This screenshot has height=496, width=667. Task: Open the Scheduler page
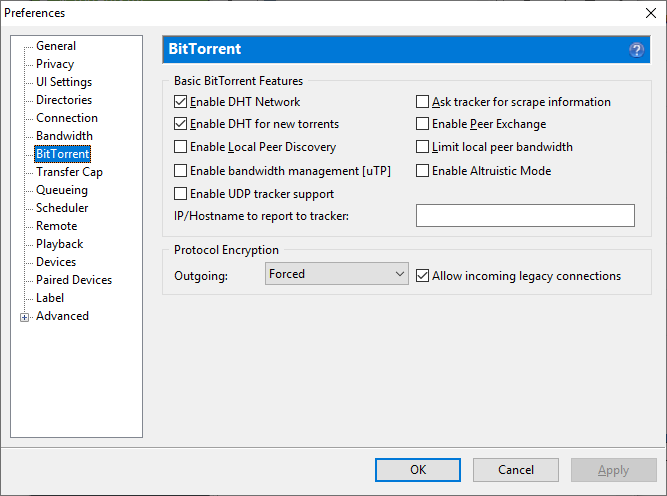click(x=62, y=208)
